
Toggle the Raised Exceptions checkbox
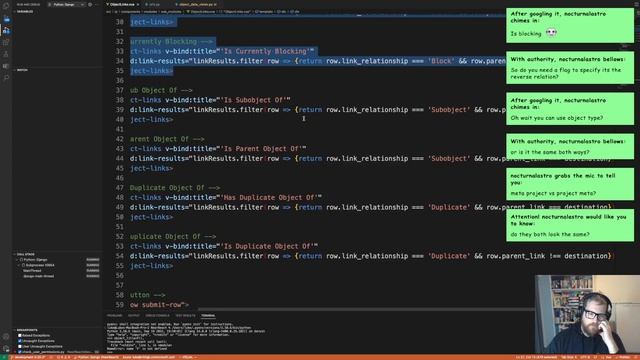[20, 336]
